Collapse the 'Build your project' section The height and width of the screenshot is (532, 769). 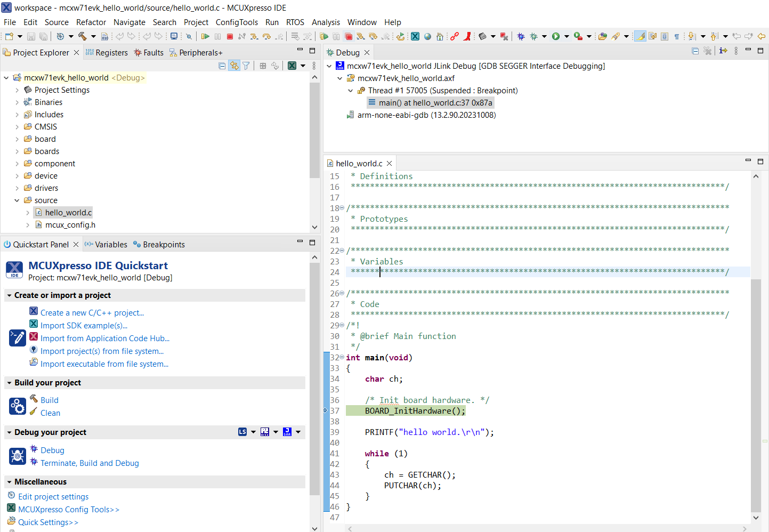click(x=9, y=383)
